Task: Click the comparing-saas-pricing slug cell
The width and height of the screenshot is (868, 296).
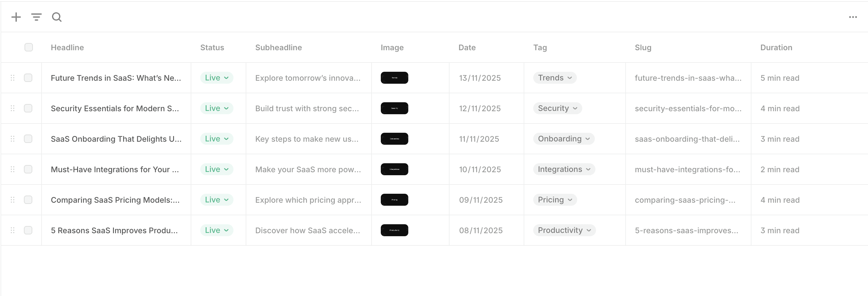Action: 685,200
